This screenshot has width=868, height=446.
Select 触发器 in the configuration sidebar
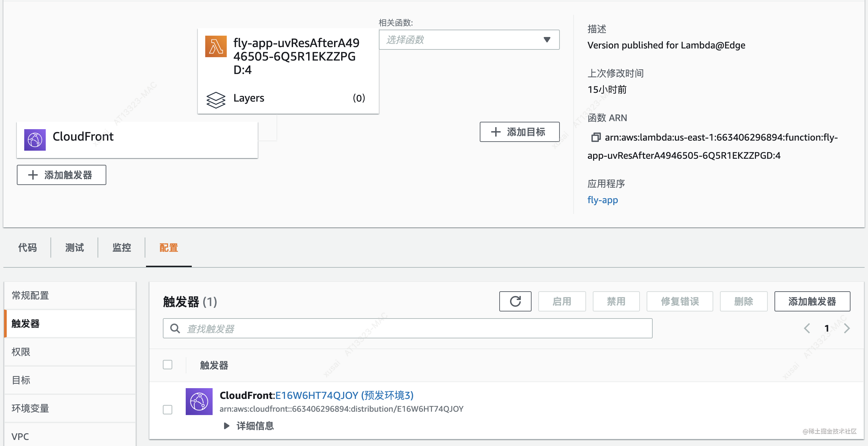point(70,323)
